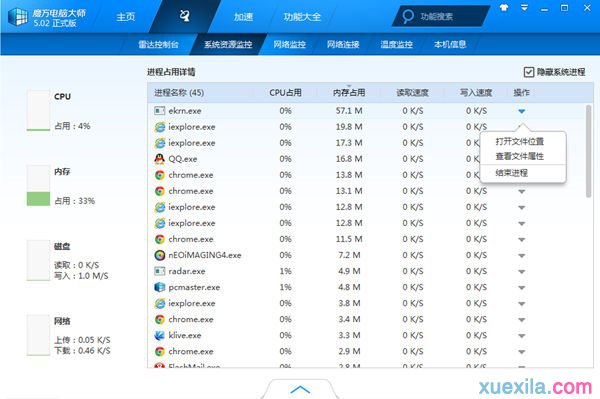This screenshot has height=399, width=600.
Task: Click IE icon of 19.8 M iexplore.exe
Action: [x=159, y=127]
